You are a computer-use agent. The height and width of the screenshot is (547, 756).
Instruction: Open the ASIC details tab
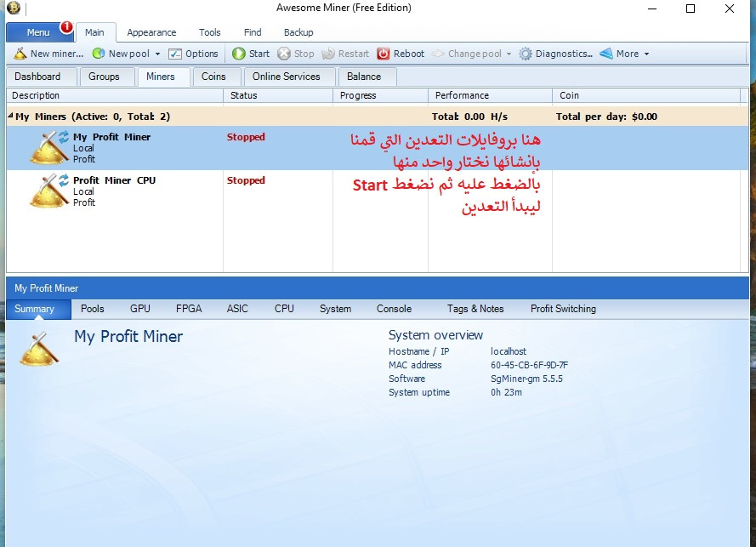click(x=238, y=309)
